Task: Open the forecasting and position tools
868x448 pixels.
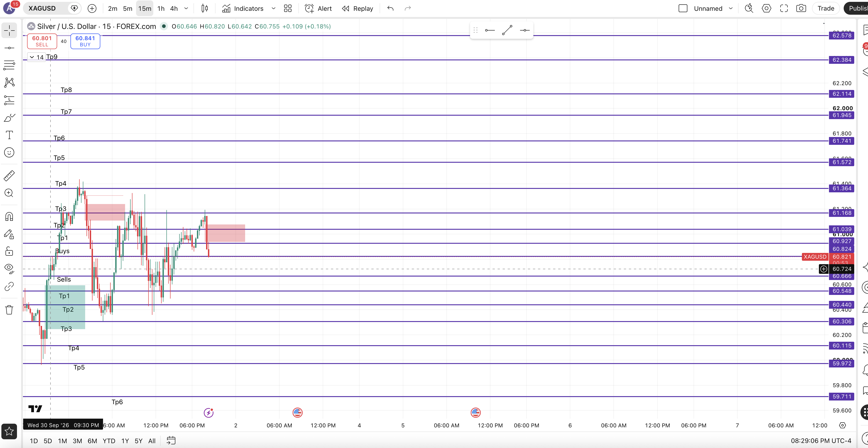Action: click(x=9, y=100)
